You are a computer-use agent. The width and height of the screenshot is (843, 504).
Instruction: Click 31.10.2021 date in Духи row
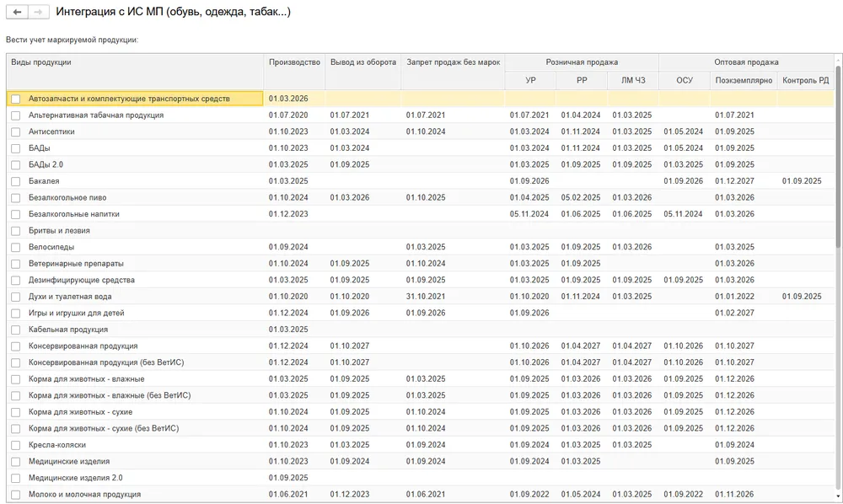click(x=426, y=297)
